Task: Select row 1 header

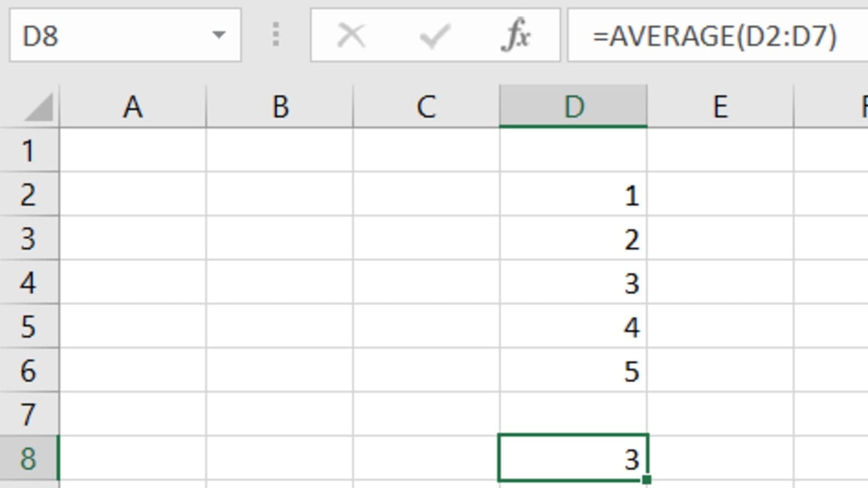Action: pos(29,151)
